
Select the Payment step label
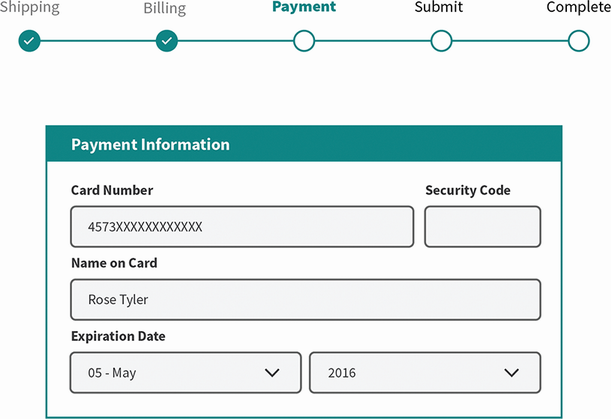[x=304, y=7]
